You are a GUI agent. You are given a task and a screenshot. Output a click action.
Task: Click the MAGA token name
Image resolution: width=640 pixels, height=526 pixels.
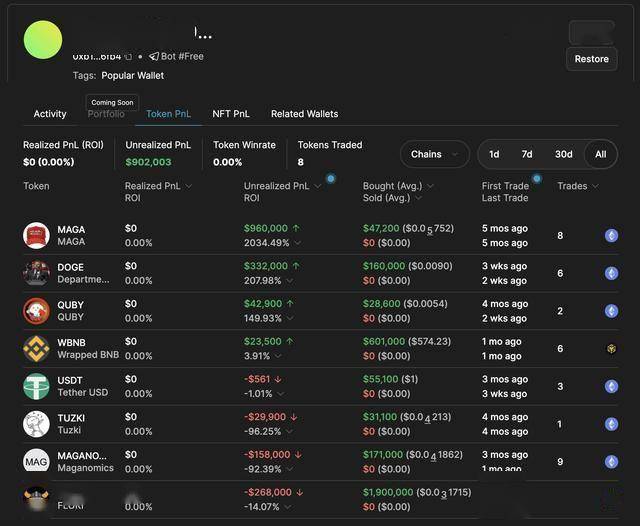coord(71,229)
